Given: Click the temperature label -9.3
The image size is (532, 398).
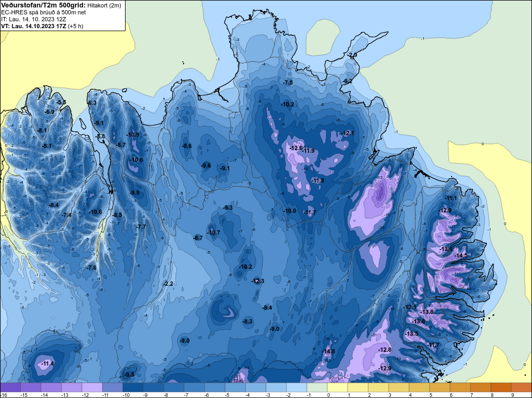Looking at the screenshot, I should (228, 208).
